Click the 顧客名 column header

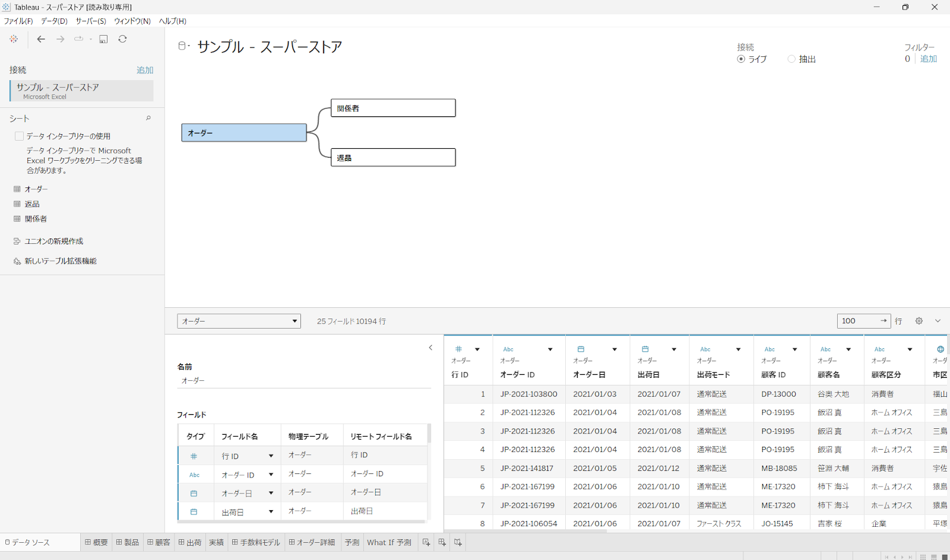829,375
